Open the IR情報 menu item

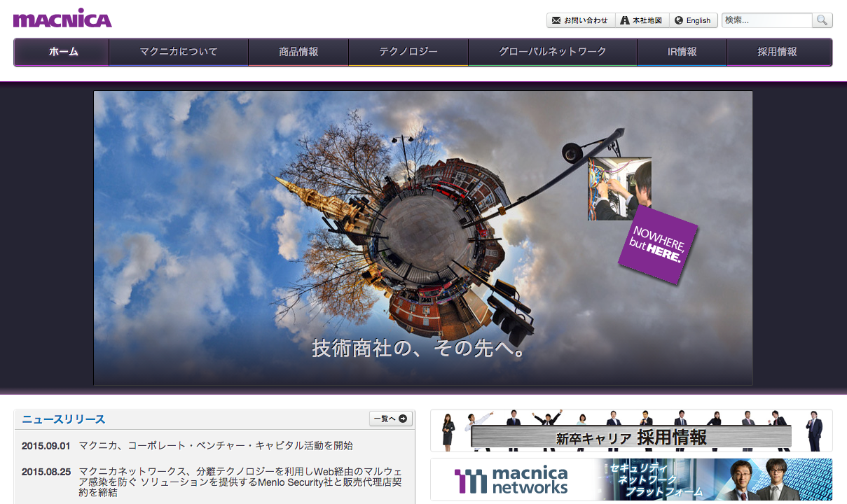[682, 52]
